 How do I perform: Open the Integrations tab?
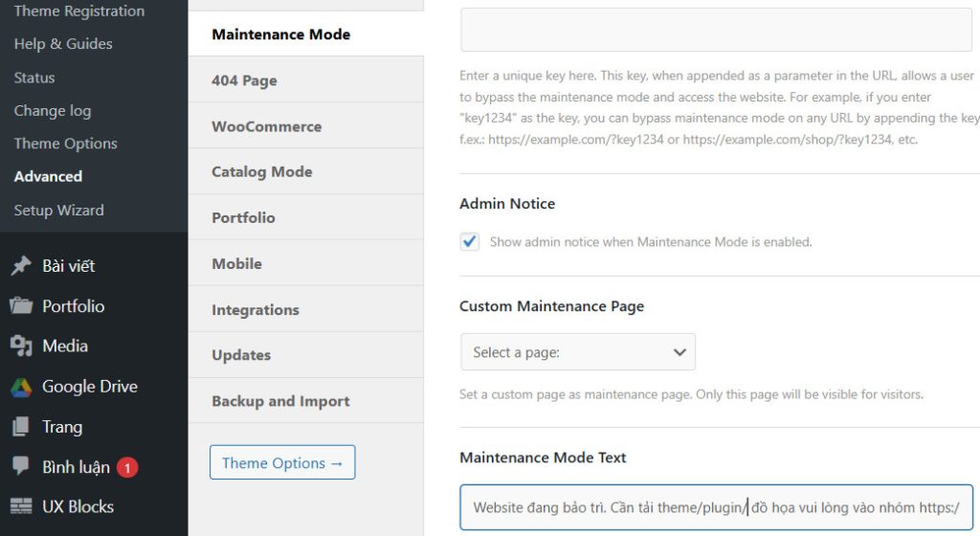[305, 309]
